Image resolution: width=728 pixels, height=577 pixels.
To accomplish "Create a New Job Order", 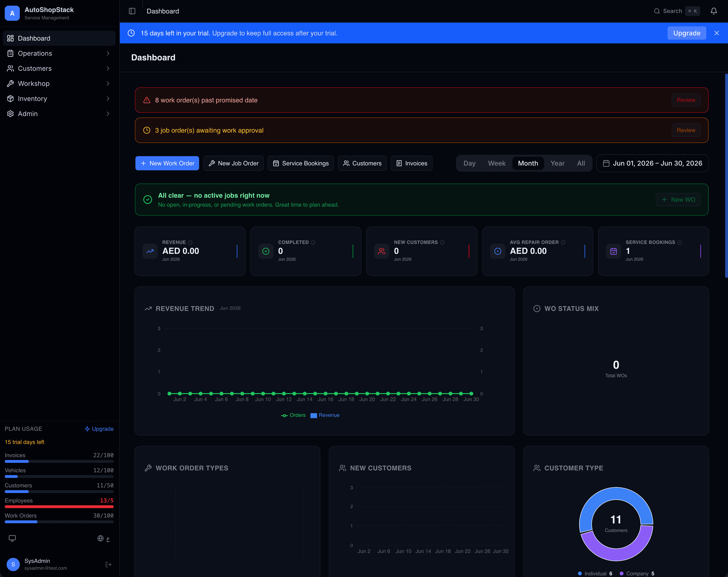I will click(233, 163).
